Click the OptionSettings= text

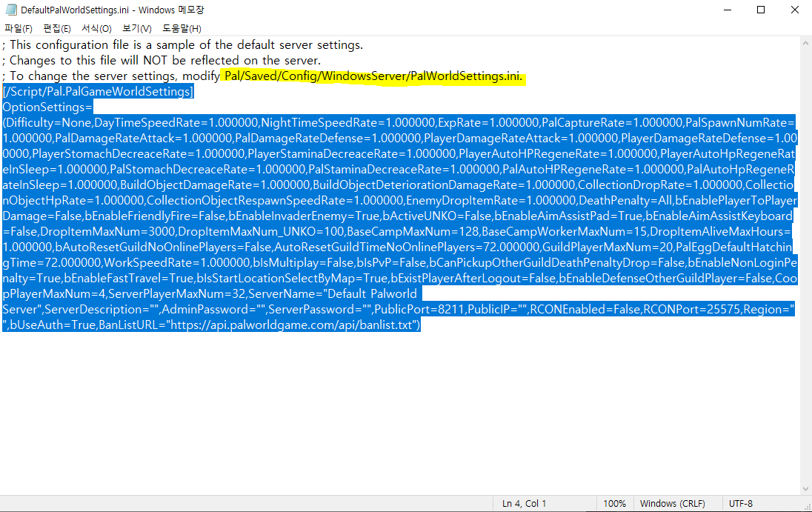(x=47, y=107)
